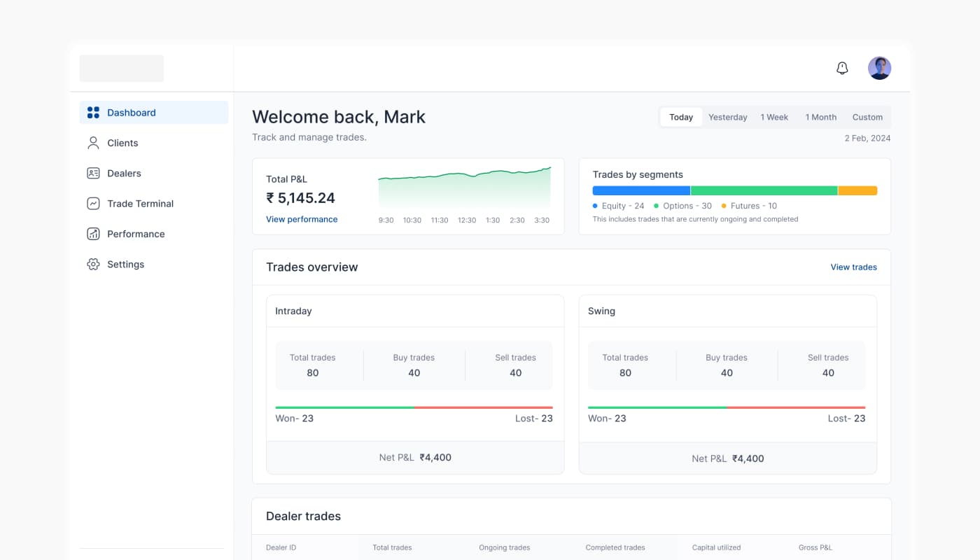Click Intraday Total trades value 80
Image resolution: width=980 pixels, height=560 pixels.
coord(313,373)
